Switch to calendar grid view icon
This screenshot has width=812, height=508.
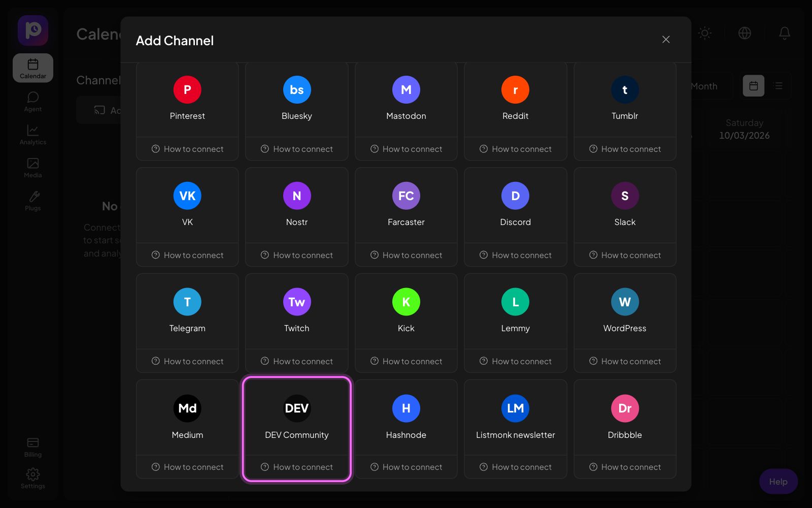(754, 86)
